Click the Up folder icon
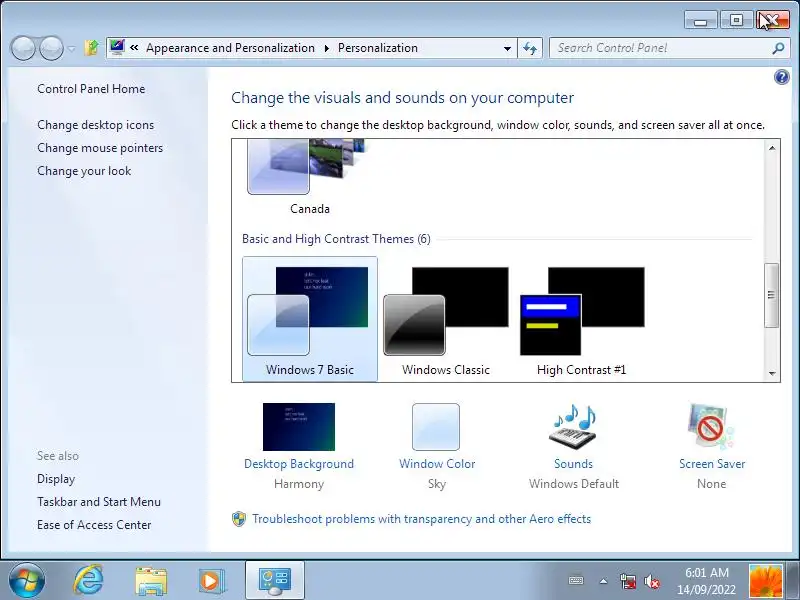 pyautogui.click(x=91, y=48)
